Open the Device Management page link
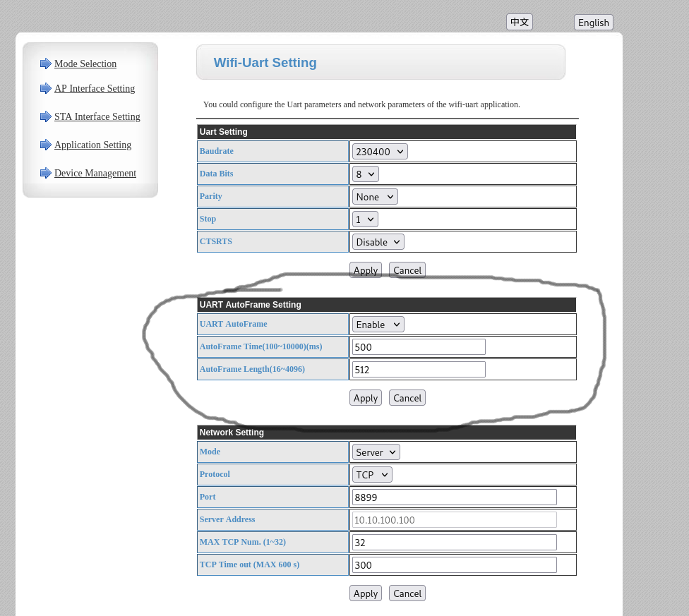This screenshot has width=689, height=616. 95,173
